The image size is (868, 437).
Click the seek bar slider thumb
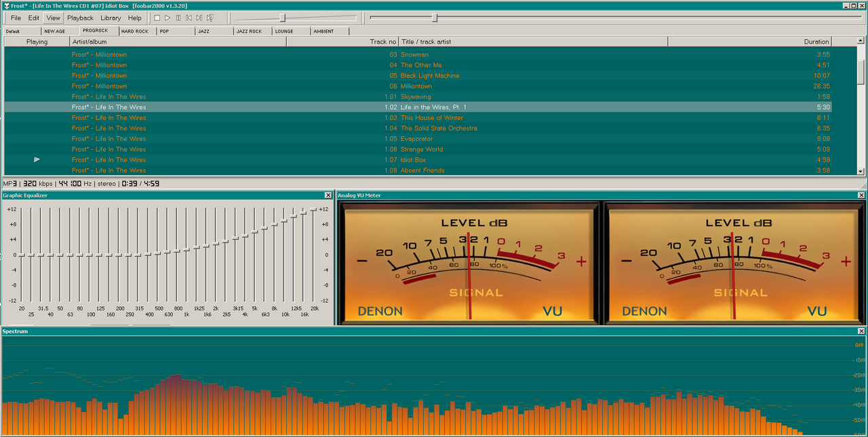click(435, 18)
